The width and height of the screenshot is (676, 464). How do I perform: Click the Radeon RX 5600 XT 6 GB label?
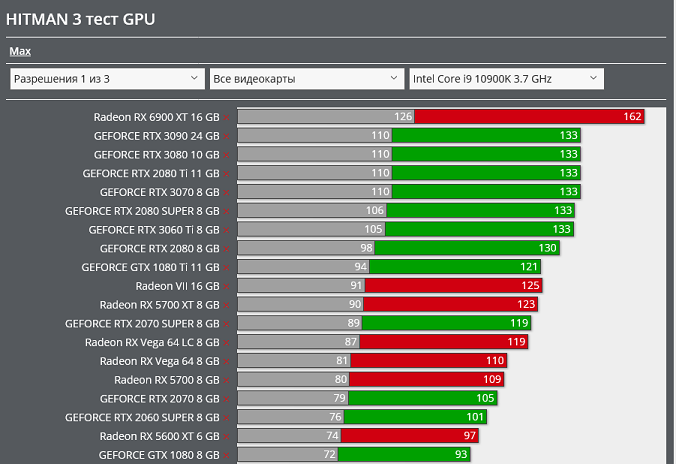click(x=160, y=436)
